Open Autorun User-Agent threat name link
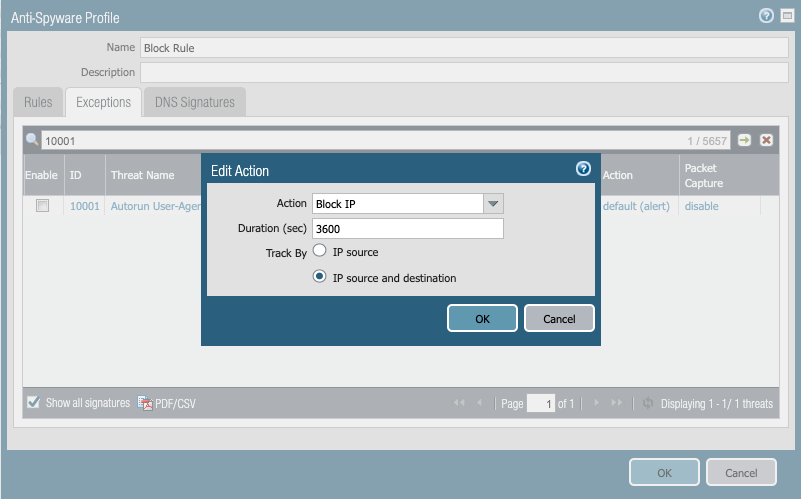 (x=155, y=206)
